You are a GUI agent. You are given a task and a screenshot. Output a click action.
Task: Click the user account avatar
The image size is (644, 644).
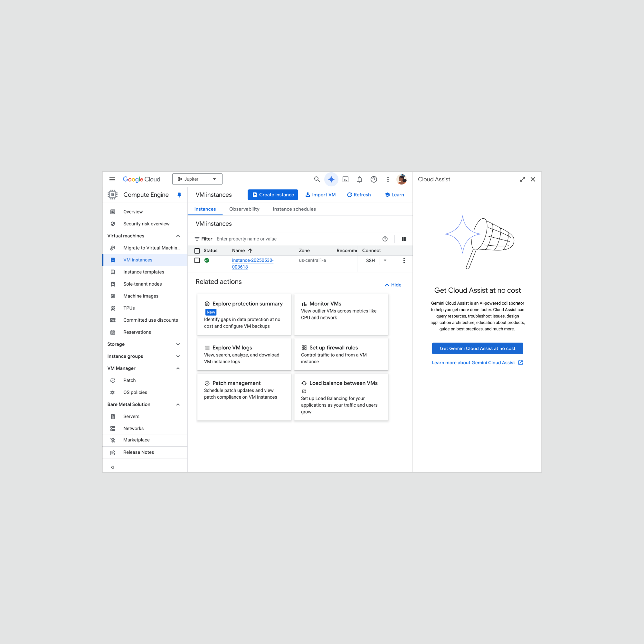[x=402, y=179]
